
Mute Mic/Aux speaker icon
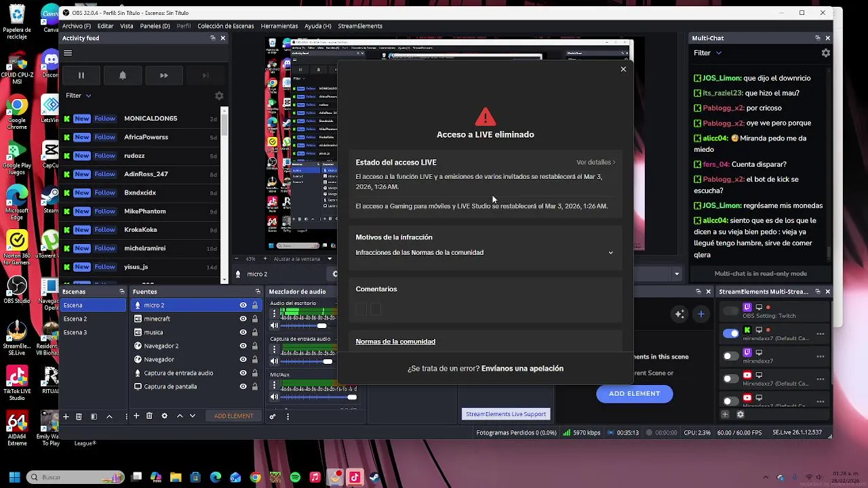[275, 397]
